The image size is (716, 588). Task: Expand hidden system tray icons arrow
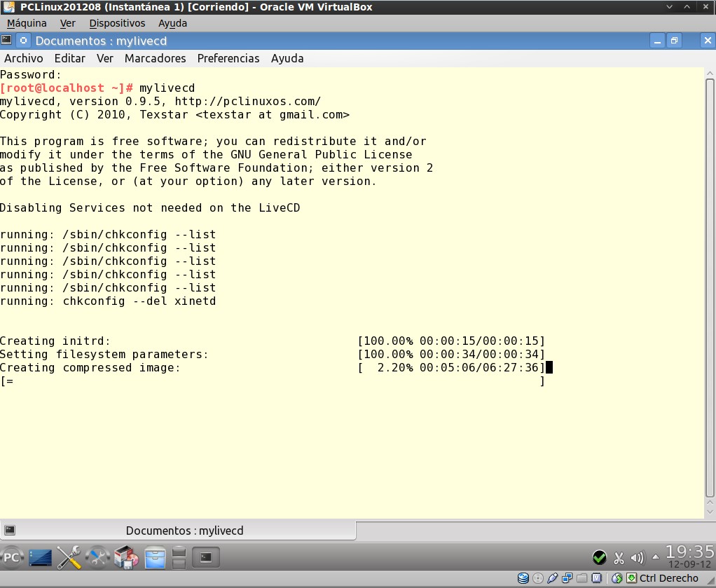(x=655, y=559)
